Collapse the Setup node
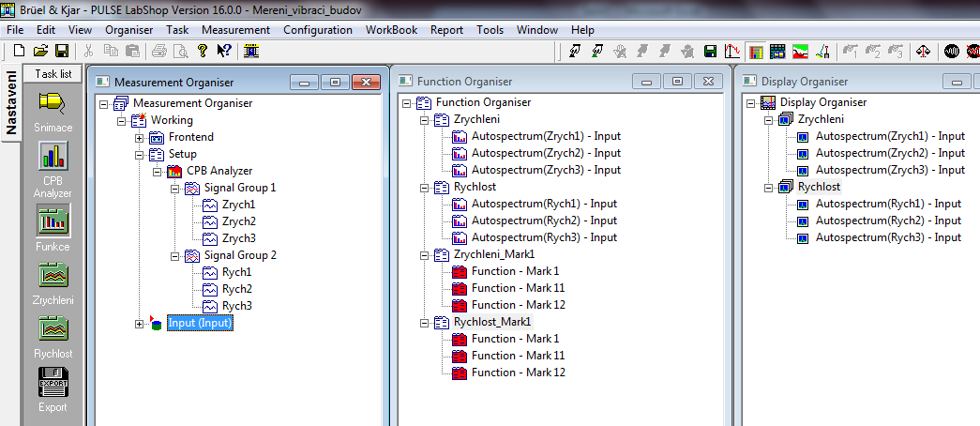 coord(139,154)
